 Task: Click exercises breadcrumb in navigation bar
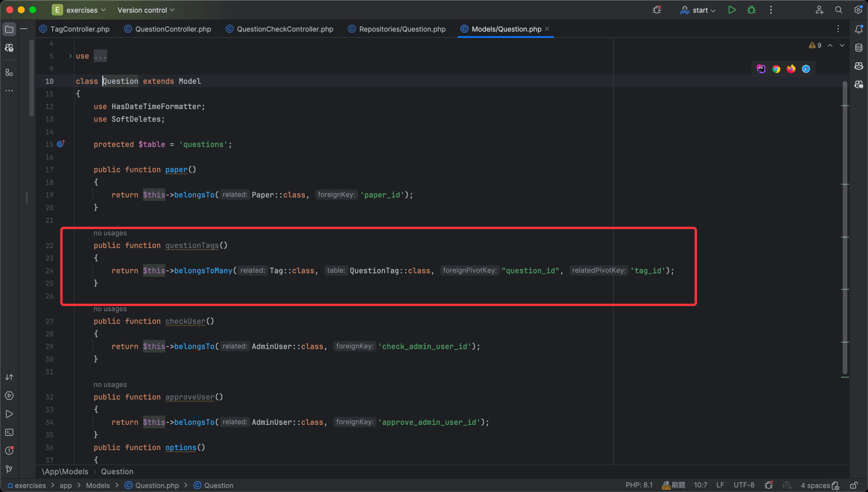coord(27,485)
